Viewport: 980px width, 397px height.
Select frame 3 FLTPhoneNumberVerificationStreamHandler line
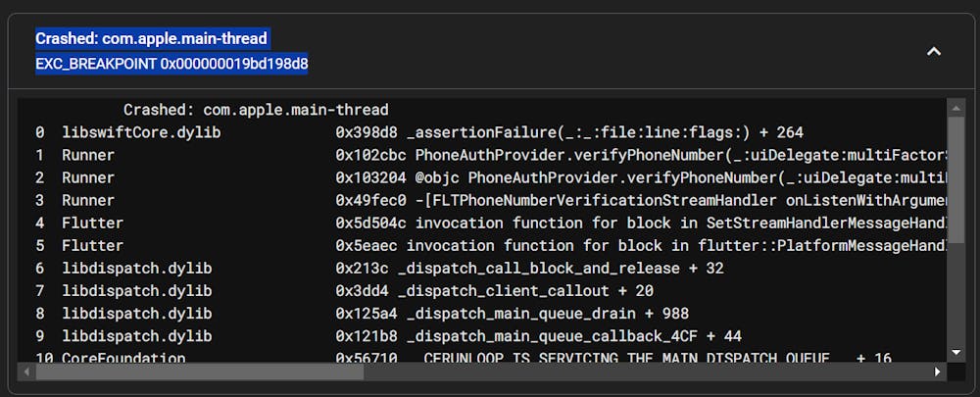tap(490, 200)
